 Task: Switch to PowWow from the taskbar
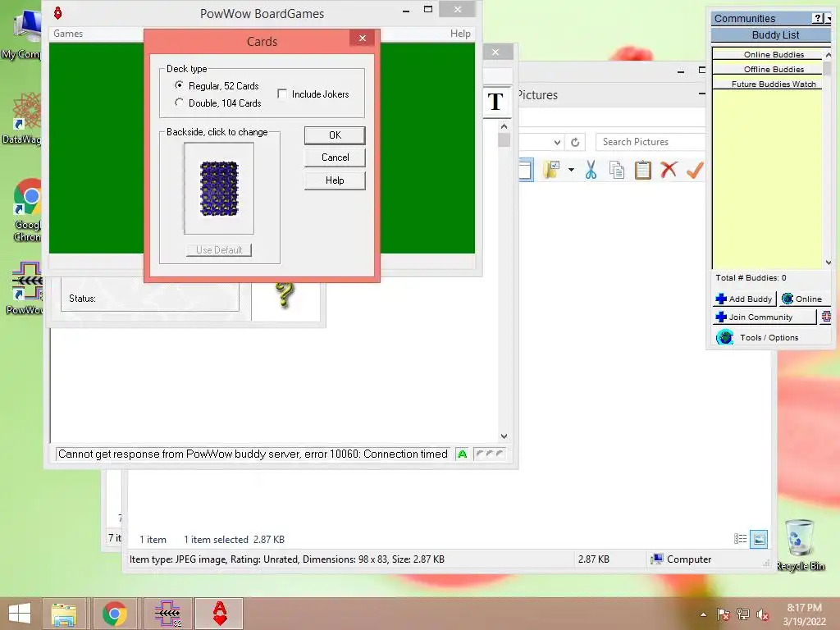point(167,614)
